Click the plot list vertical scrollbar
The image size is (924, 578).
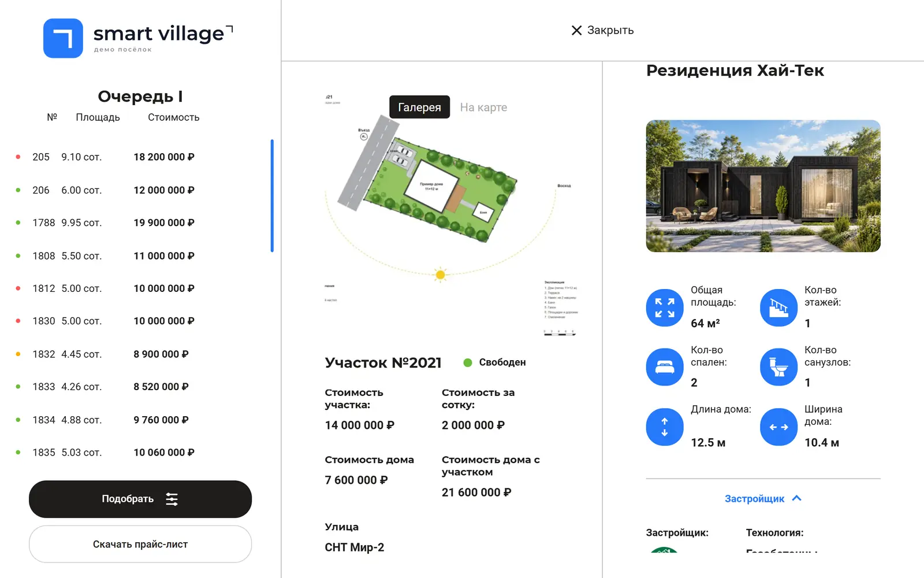click(x=272, y=196)
